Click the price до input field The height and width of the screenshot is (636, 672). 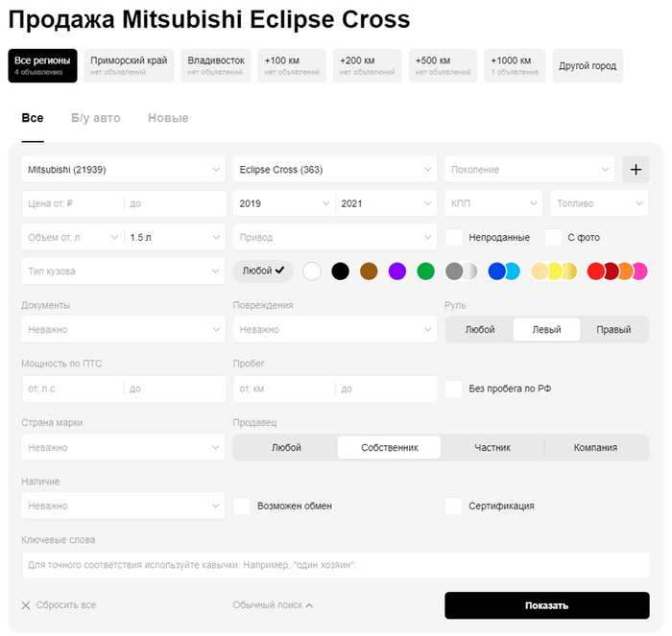click(175, 203)
